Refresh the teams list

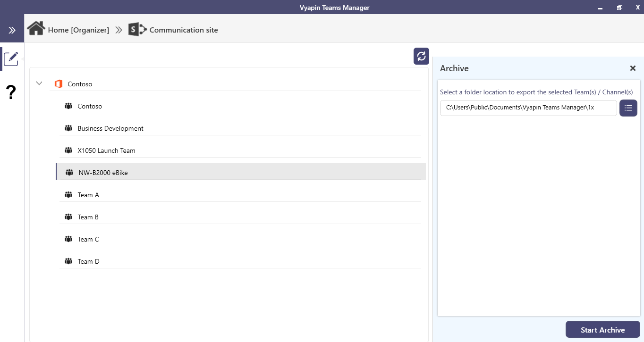click(x=422, y=56)
